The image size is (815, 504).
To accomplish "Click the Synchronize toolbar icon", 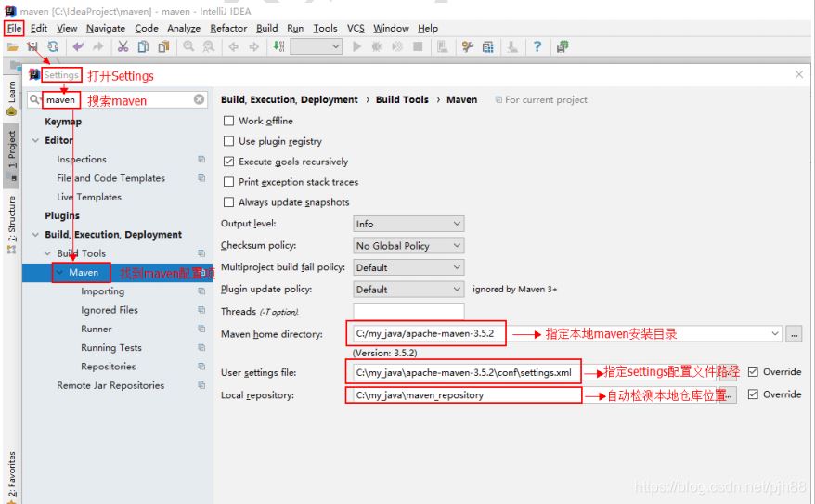I will pos(53,46).
